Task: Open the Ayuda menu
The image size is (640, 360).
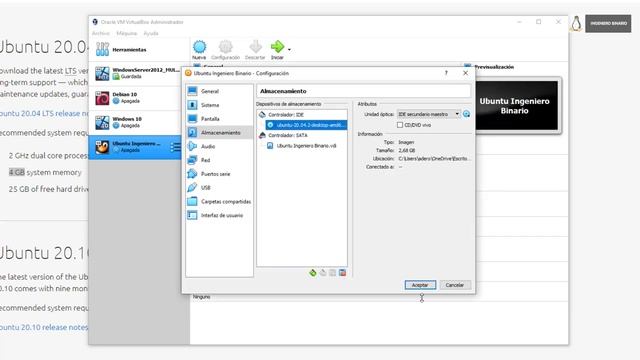Action: pos(151,33)
